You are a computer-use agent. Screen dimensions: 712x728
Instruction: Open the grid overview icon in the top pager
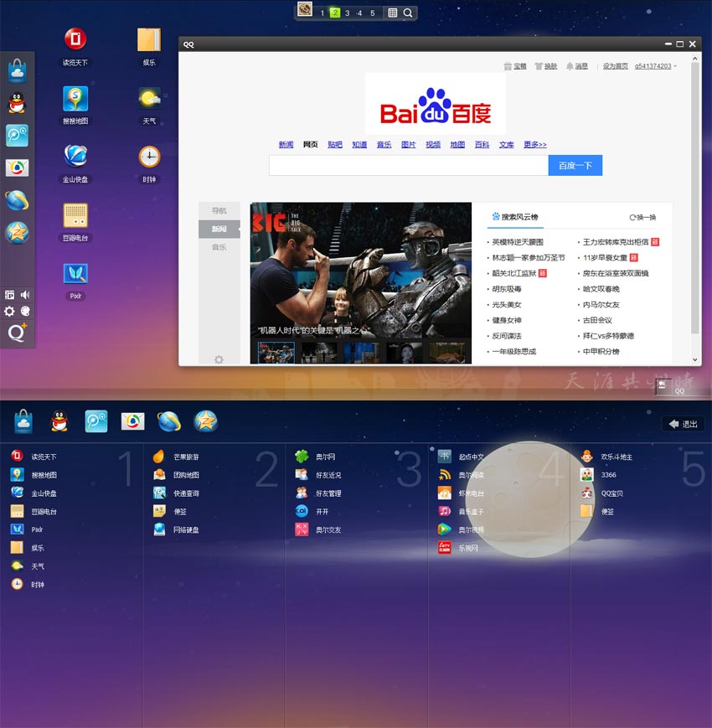point(392,13)
